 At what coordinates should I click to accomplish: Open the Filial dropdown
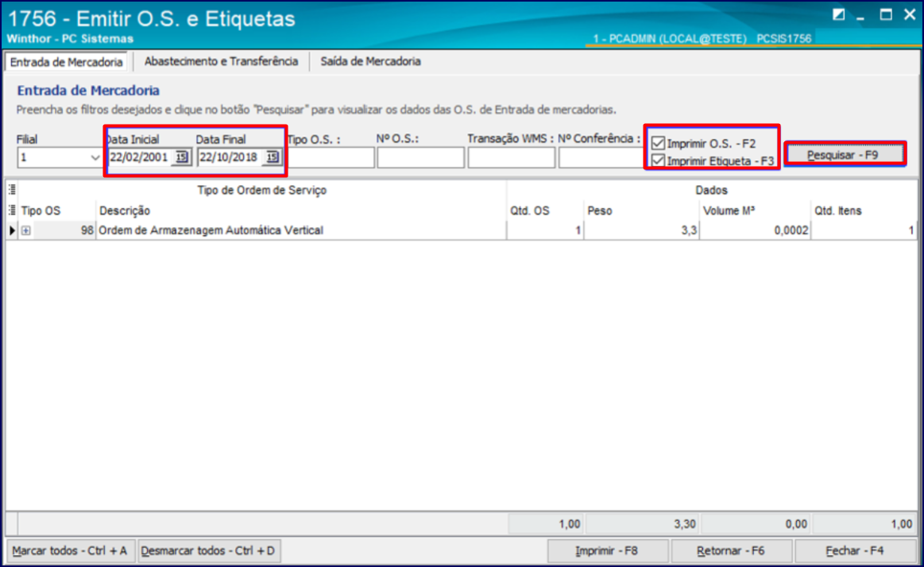click(95, 157)
